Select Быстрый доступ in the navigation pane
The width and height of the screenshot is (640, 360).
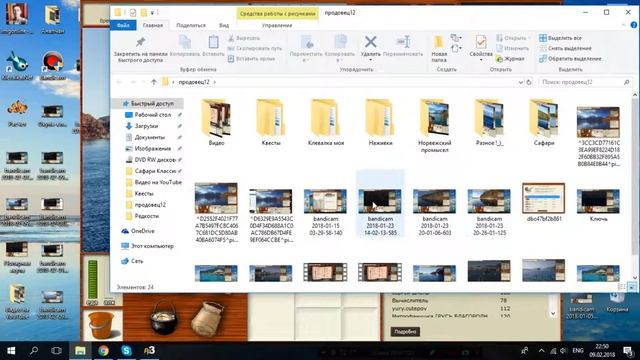coord(148,104)
